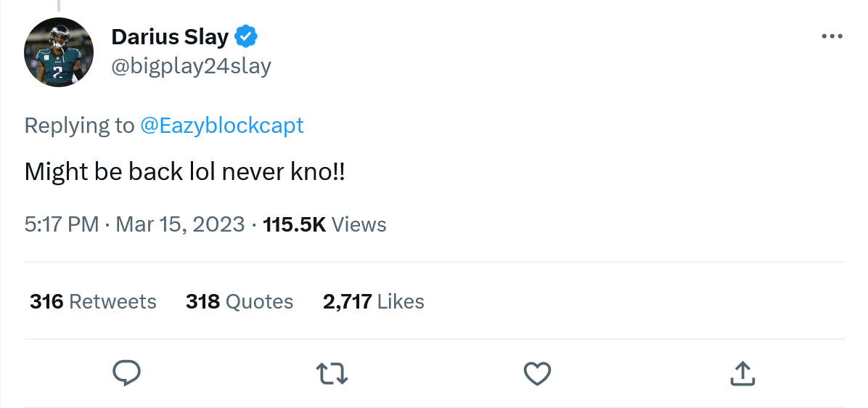Click the word "lol" in the tweet
This screenshot has height=408, width=868.
(x=204, y=172)
